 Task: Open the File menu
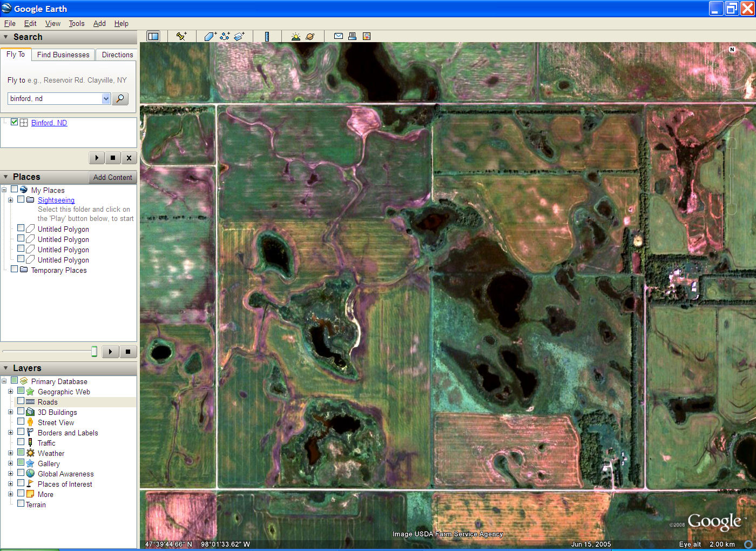click(10, 23)
